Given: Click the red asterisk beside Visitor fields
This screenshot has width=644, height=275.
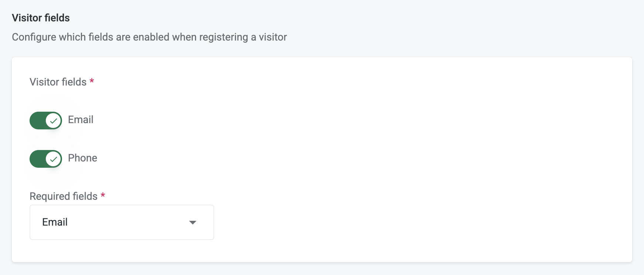Looking at the screenshot, I should pyautogui.click(x=92, y=81).
